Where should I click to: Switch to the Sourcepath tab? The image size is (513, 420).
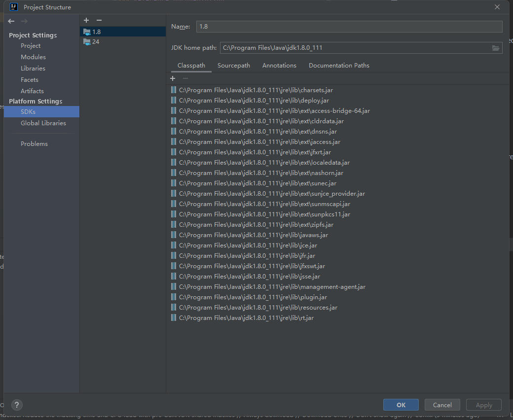234,65
